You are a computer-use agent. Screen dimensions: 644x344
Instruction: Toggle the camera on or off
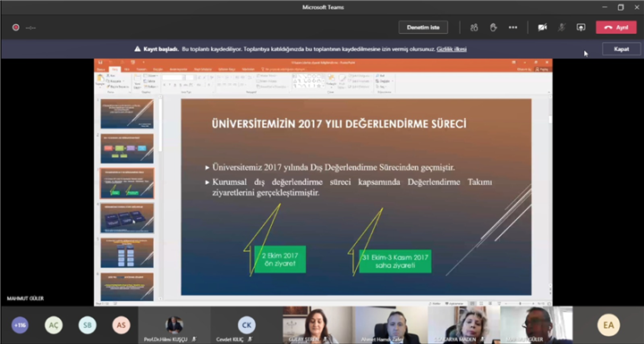tap(543, 28)
